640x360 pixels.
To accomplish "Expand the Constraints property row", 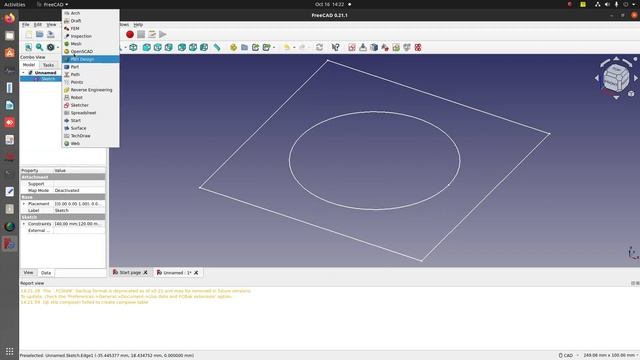I will pos(24,224).
